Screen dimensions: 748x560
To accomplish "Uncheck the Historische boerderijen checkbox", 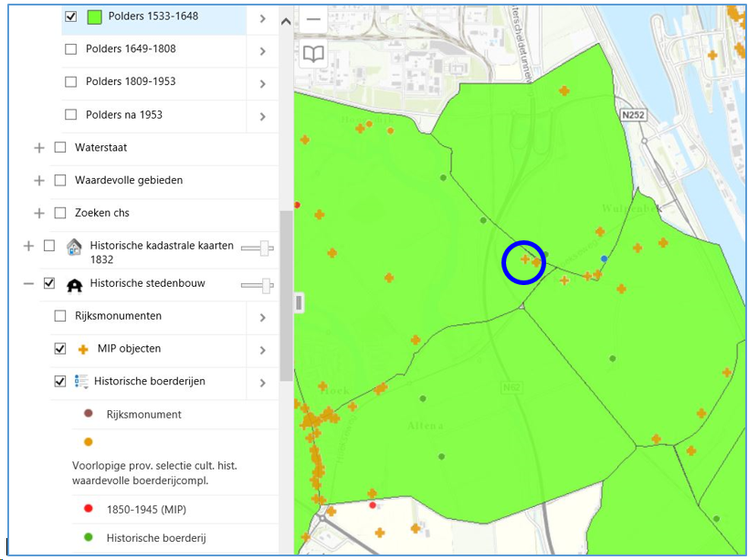I will click(x=60, y=381).
